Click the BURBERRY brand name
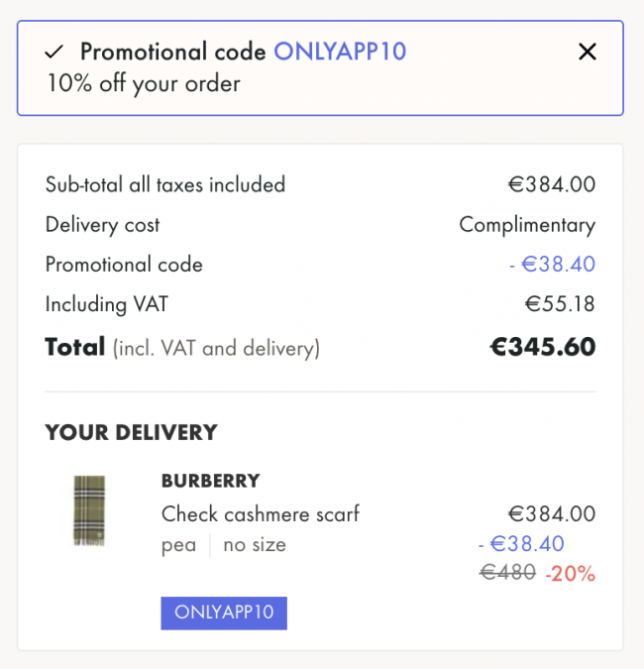This screenshot has width=644, height=669. 210,481
